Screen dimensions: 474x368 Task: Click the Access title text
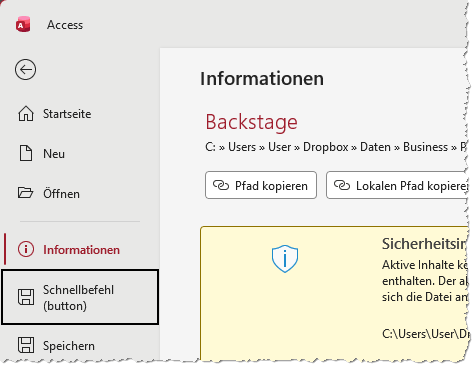(65, 25)
